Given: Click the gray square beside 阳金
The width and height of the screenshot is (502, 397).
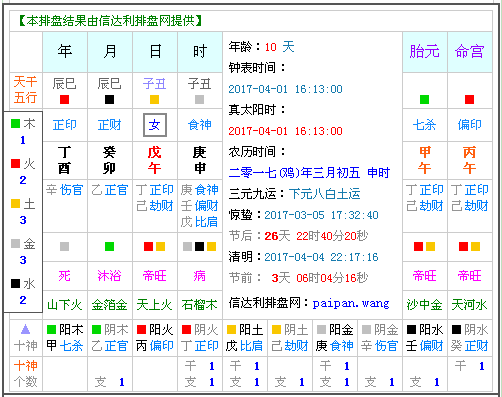Looking at the screenshot, I should tap(321, 330).
